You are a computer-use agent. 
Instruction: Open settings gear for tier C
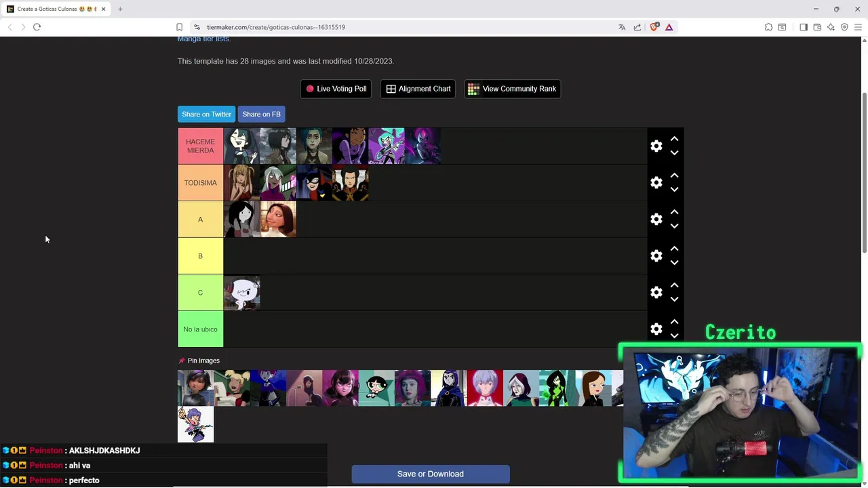(656, 292)
